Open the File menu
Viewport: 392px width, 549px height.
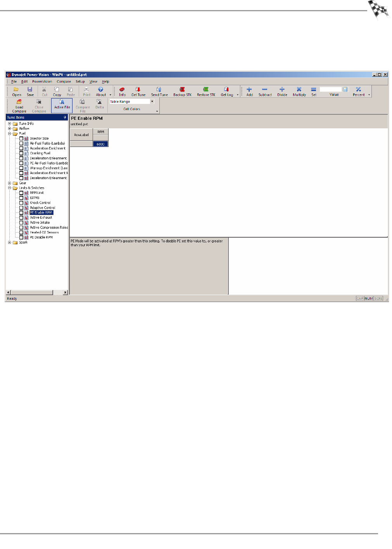click(x=14, y=81)
